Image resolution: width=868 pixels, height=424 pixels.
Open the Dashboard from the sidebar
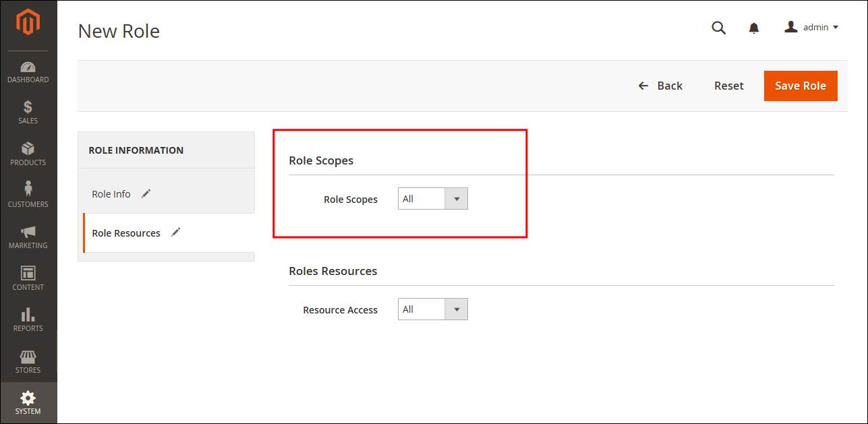(28, 71)
